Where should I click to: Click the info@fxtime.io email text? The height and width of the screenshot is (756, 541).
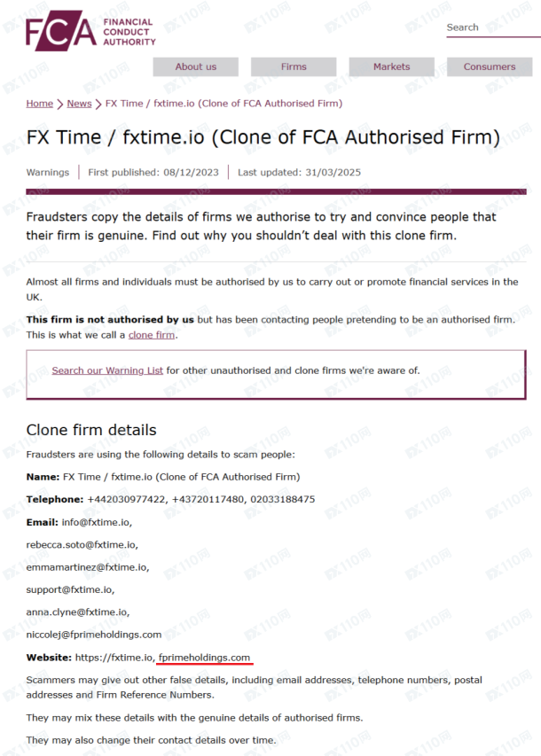click(97, 522)
